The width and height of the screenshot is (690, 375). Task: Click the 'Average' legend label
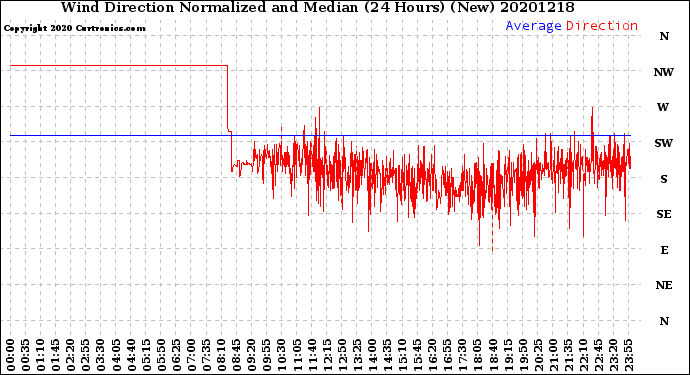tap(533, 26)
